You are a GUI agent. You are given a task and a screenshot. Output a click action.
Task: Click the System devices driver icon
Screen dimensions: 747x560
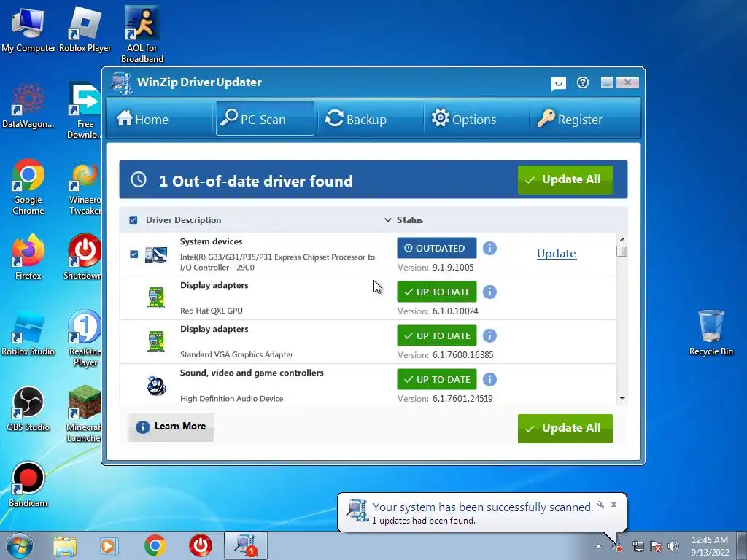coord(156,254)
